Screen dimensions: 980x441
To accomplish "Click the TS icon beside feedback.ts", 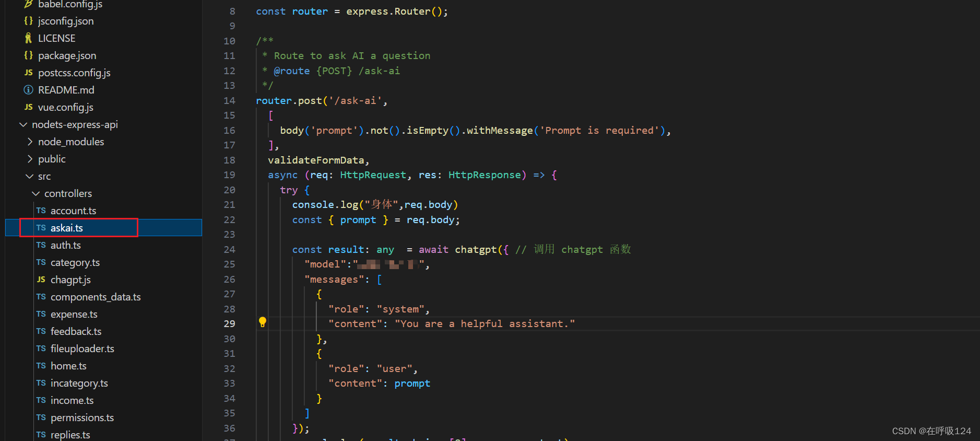I will click(x=41, y=331).
